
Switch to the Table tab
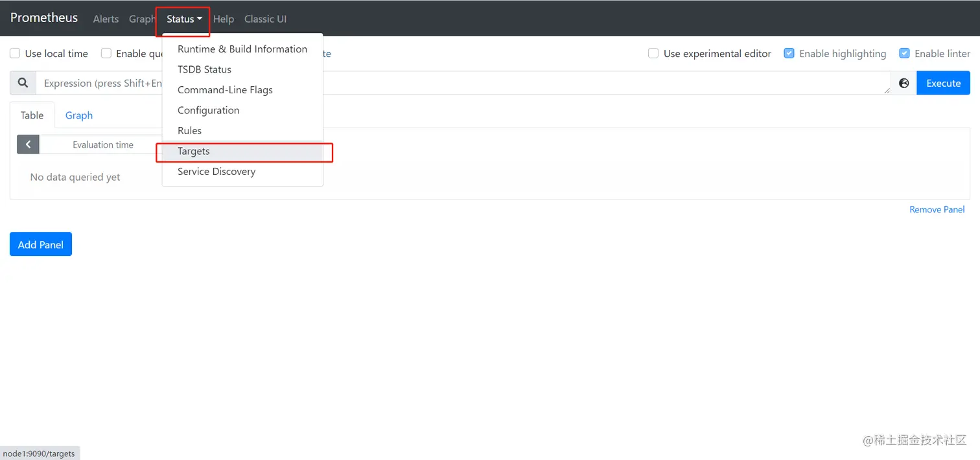point(32,115)
